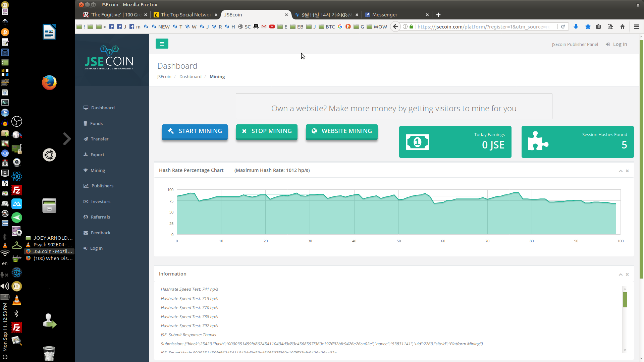The width and height of the screenshot is (644, 362).
Task: Close the Information panel
Action: (627, 275)
